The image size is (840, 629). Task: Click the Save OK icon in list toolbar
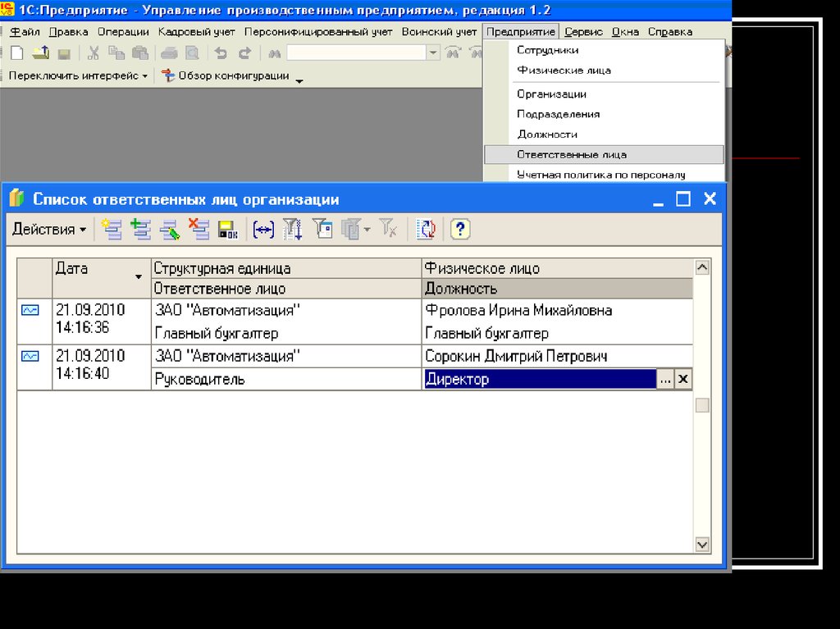[x=227, y=230]
